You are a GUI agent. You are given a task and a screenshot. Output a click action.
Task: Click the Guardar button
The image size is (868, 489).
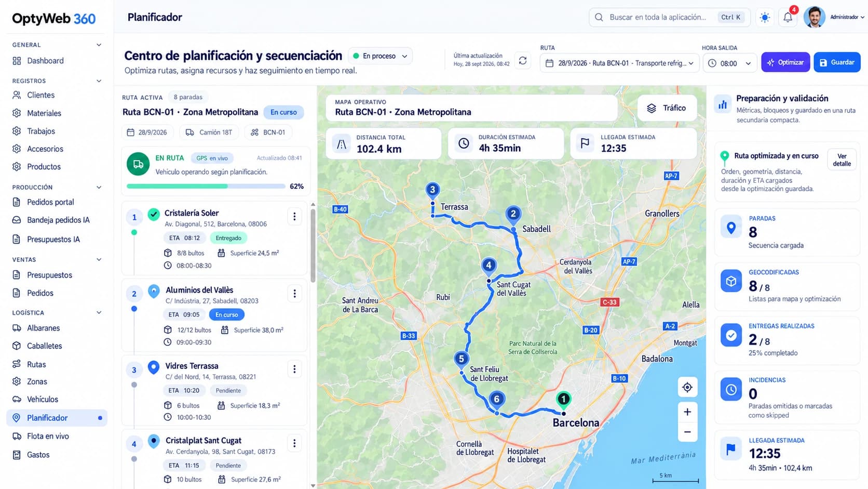tap(837, 62)
